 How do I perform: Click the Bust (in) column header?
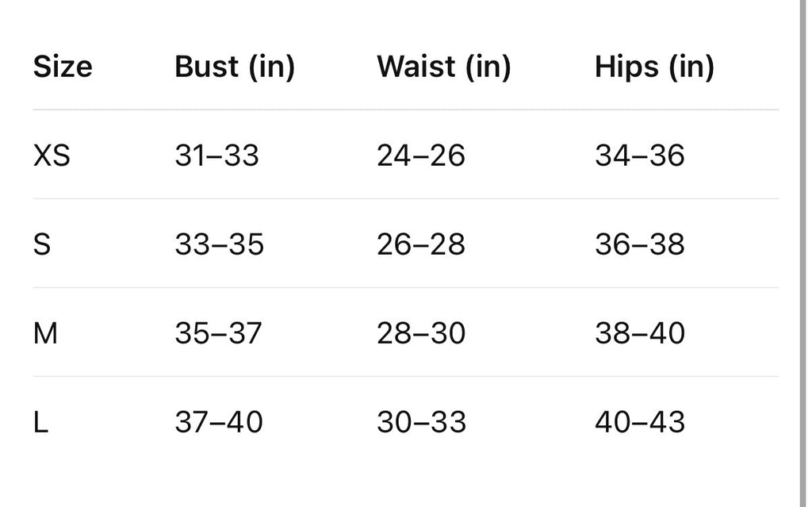point(235,67)
